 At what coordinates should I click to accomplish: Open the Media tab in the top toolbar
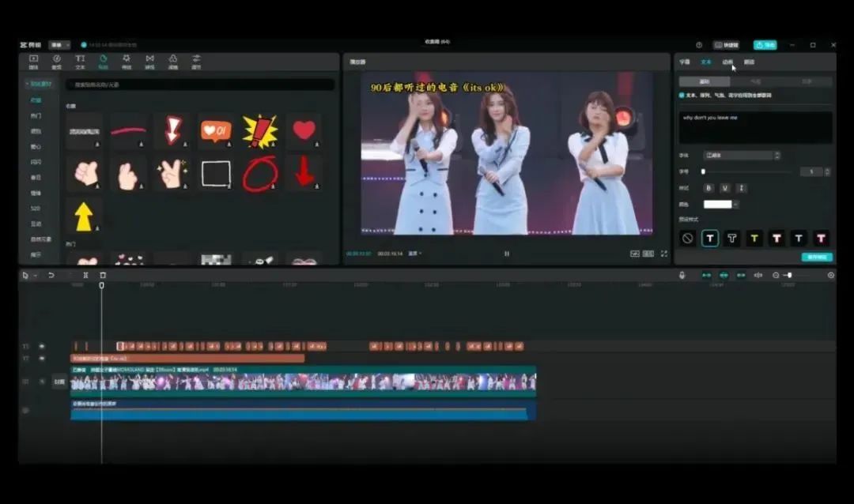(33, 62)
